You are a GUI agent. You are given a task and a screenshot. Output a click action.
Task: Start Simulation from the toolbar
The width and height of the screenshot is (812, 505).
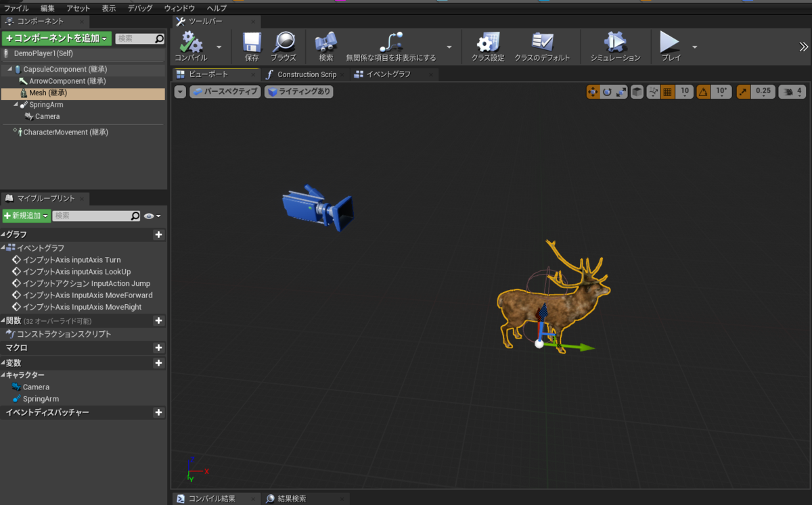[x=615, y=43]
